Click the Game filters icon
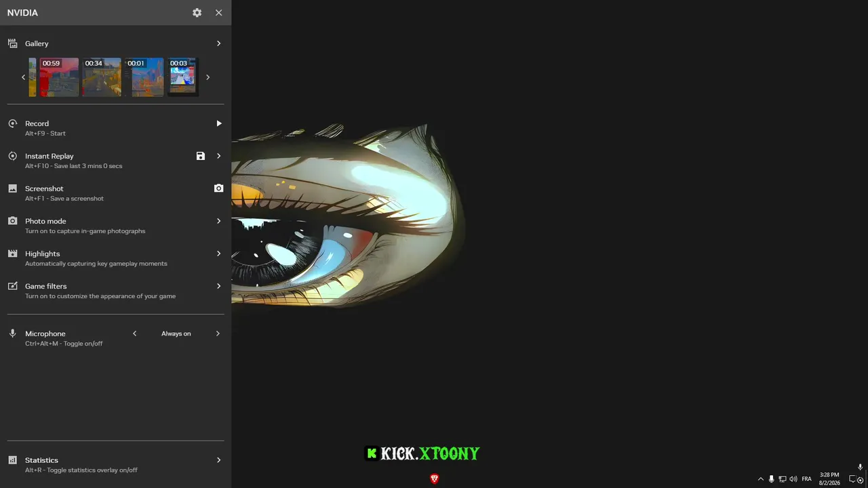 pyautogui.click(x=12, y=286)
